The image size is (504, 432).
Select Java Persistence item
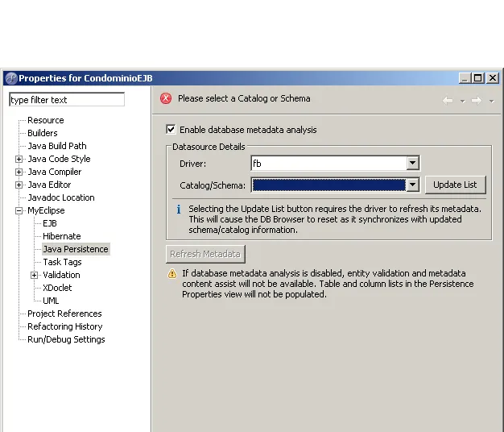tap(76, 249)
